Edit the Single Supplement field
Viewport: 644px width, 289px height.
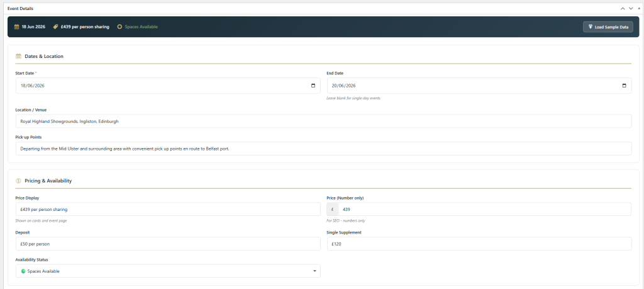click(479, 244)
